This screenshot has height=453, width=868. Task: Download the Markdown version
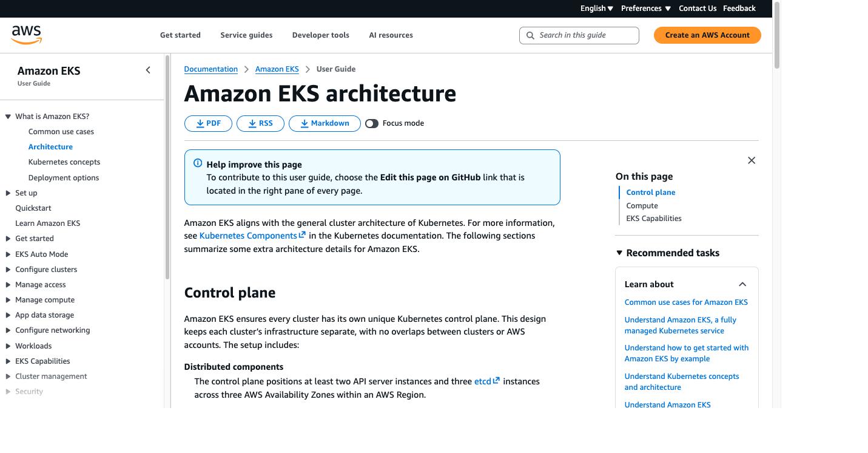tap(325, 123)
